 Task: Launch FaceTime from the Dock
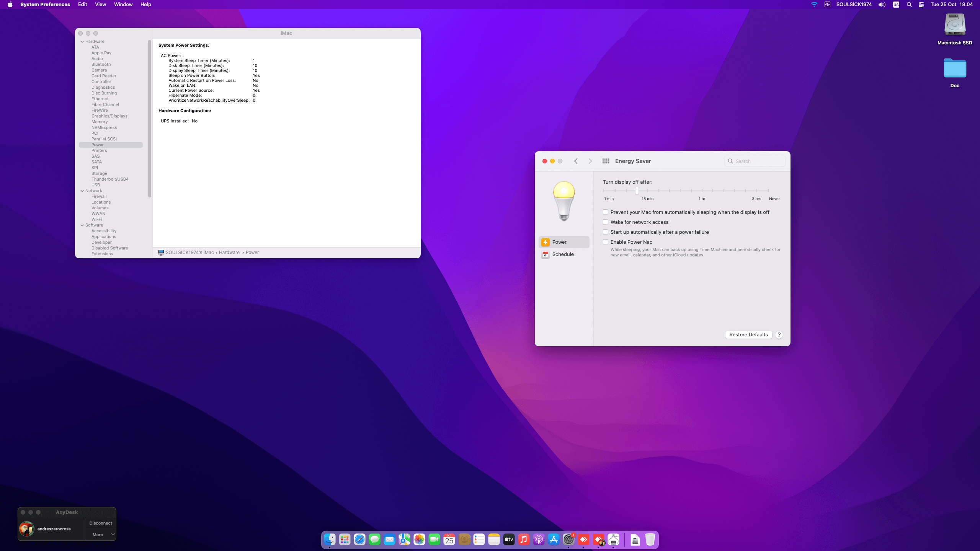click(x=434, y=540)
